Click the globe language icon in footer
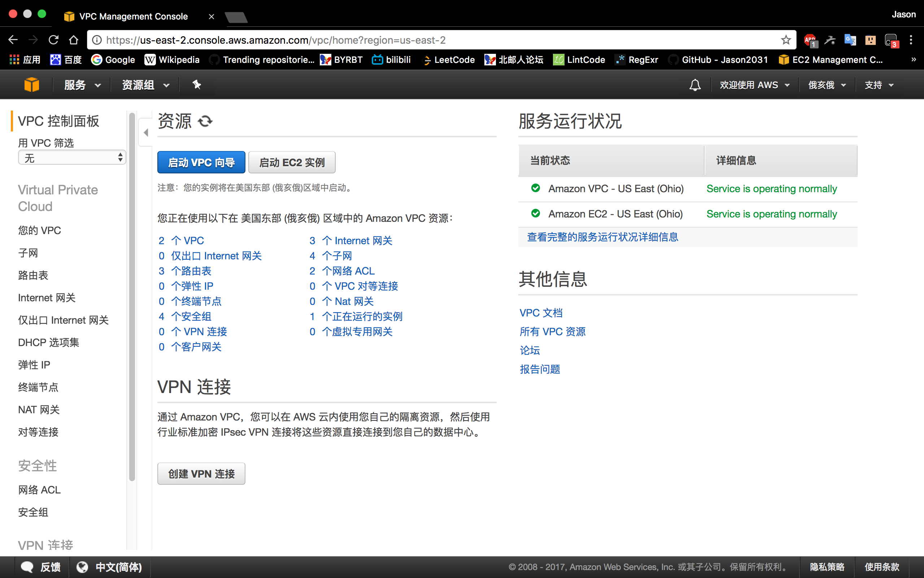 pyautogui.click(x=82, y=567)
